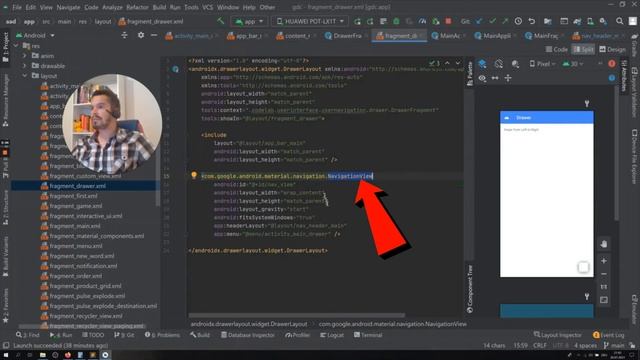The height and width of the screenshot is (360, 640).
Task: Open the Event Log button
Action: pos(609,335)
